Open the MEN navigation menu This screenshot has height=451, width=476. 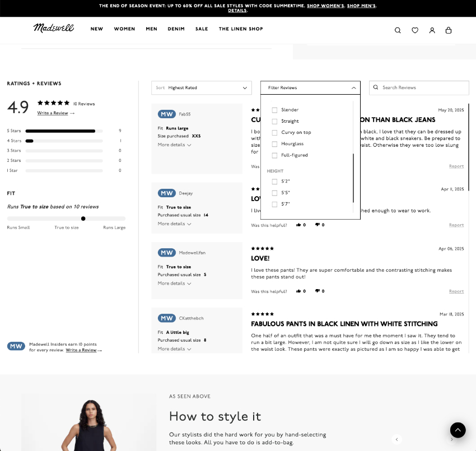click(152, 29)
